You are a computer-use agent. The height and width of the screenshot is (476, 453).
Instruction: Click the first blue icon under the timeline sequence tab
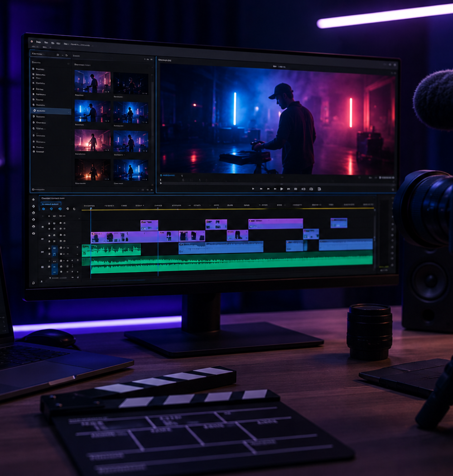point(43,209)
